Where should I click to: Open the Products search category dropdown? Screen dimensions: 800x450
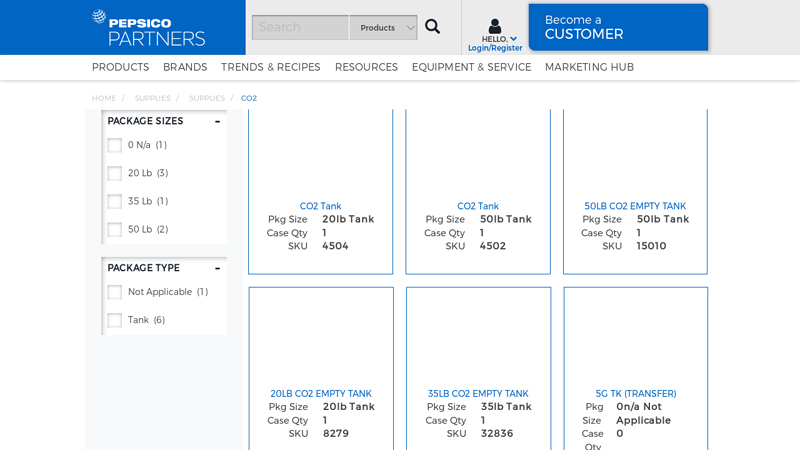tap(384, 27)
